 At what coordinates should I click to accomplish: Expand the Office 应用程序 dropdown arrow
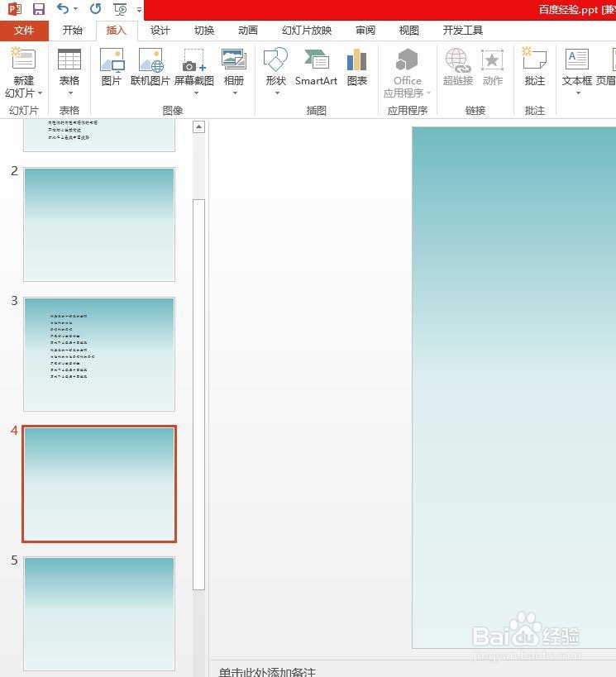pos(428,93)
